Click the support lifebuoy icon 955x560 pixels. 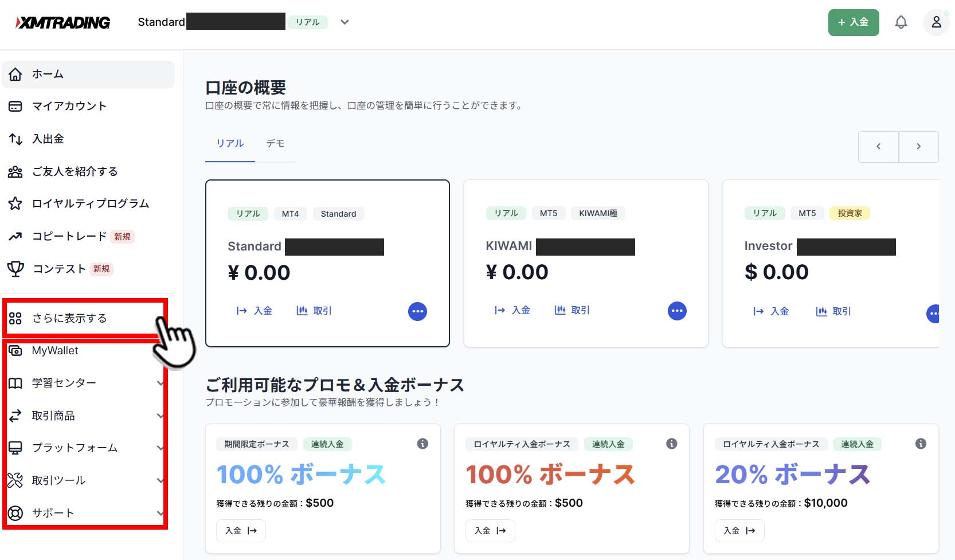point(15,513)
